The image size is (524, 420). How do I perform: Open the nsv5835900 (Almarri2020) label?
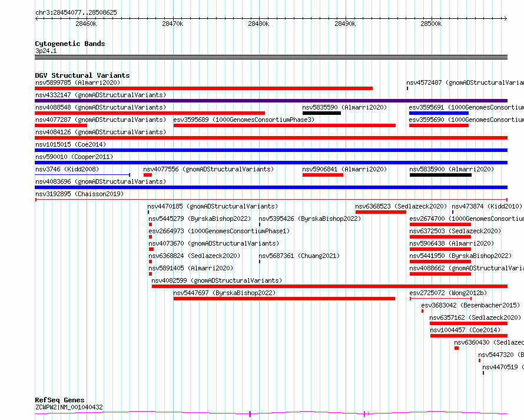point(452,169)
